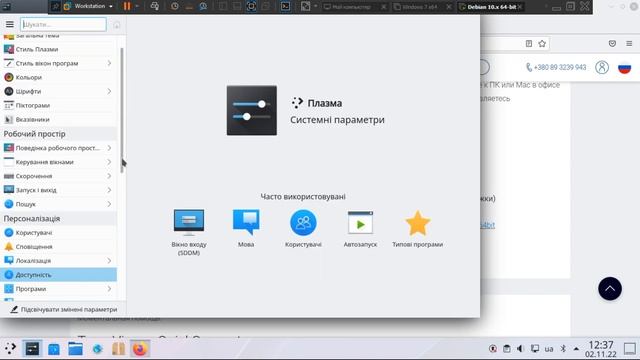Select Доступність (Accessibility) entry
The height and width of the screenshot is (360, 640).
tap(58, 275)
